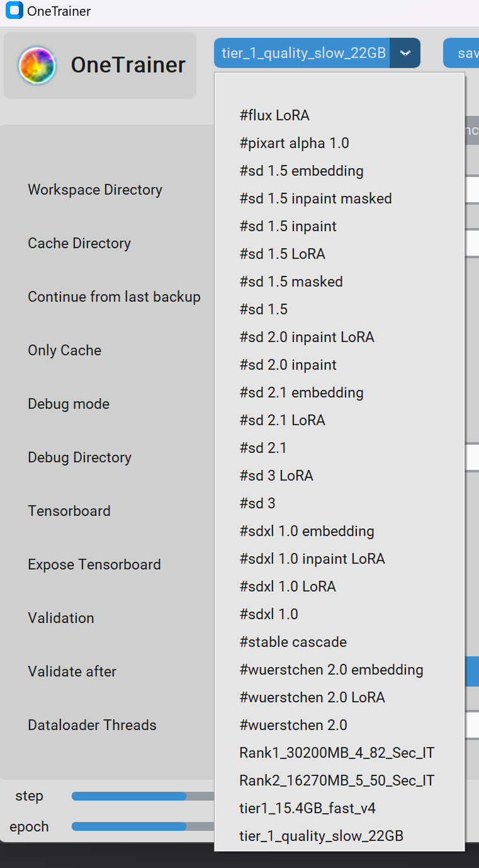The image size is (479, 868).
Task: Select the Rank1_30200MB_4_82_Sec_IT preset
Action: tap(337, 753)
